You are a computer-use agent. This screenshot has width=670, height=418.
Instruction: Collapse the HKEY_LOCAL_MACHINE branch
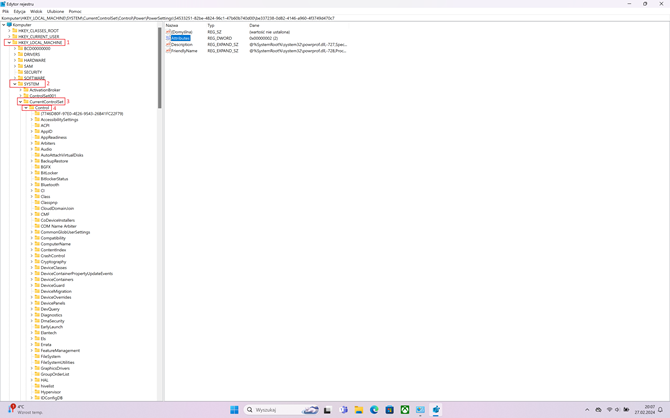coord(9,43)
